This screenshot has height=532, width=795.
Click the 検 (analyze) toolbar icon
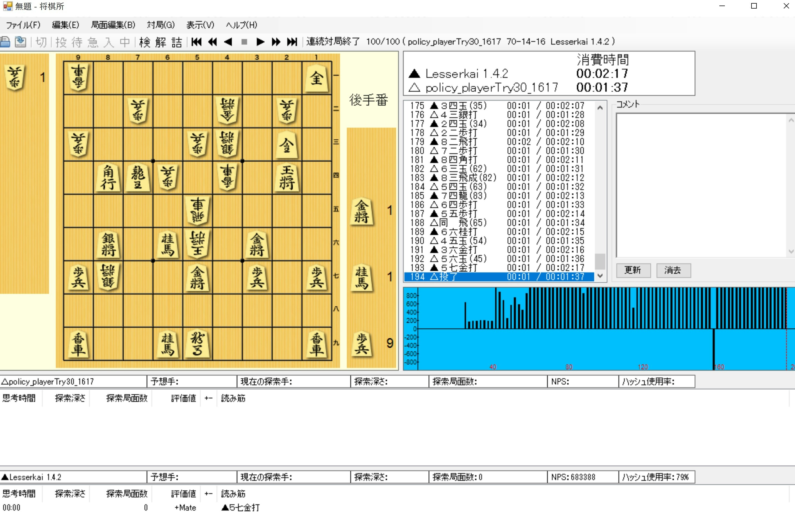point(145,42)
